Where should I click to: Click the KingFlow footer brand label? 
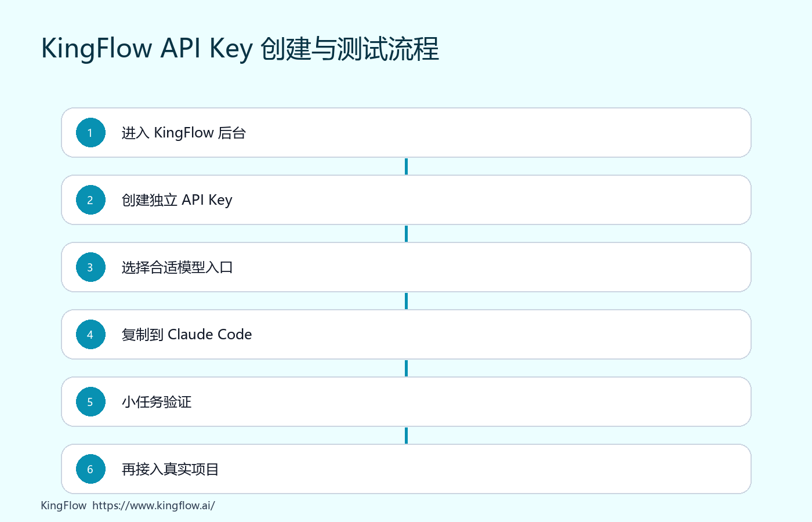tap(64, 505)
